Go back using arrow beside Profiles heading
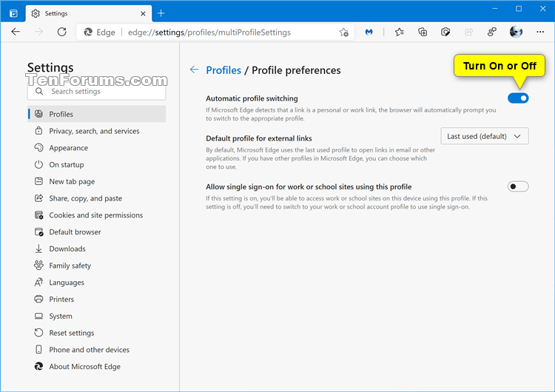The image size is (555, 392). 194,70
